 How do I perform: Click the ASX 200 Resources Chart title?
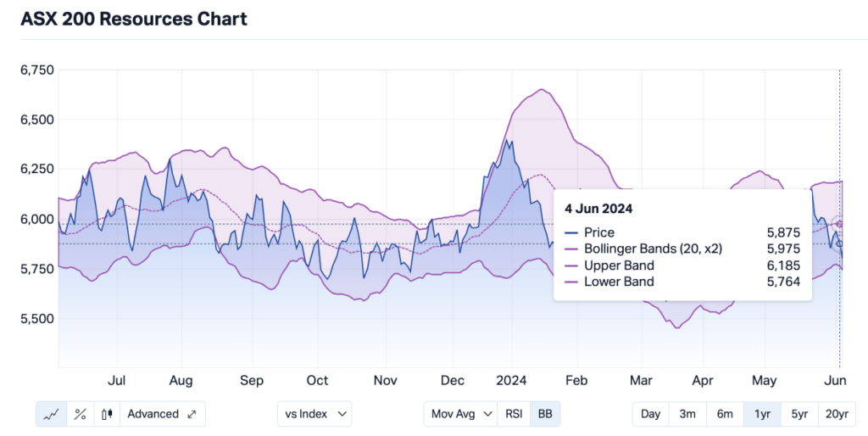134,19
